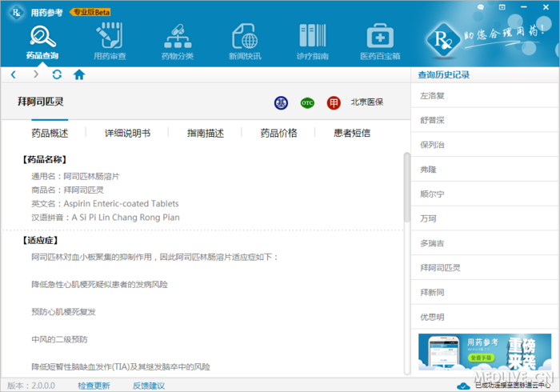Open history entry 万珂
560x392 pixels.
(x=485, y=218)
